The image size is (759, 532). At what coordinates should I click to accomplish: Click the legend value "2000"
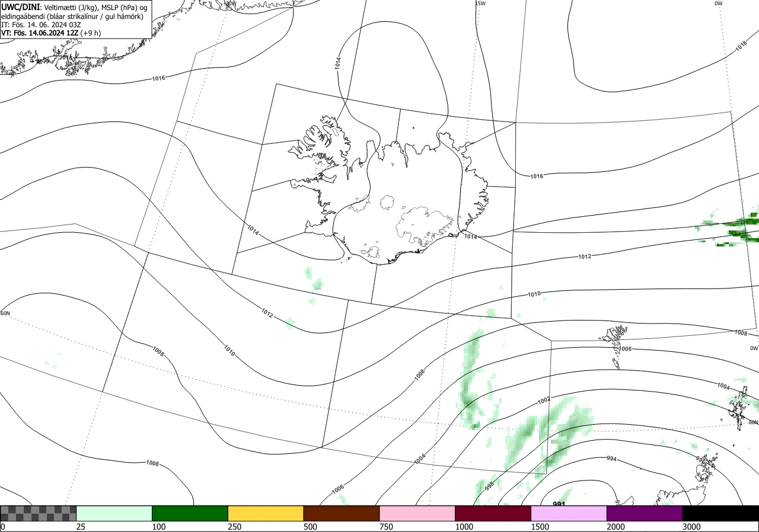(x=616, y=527)
